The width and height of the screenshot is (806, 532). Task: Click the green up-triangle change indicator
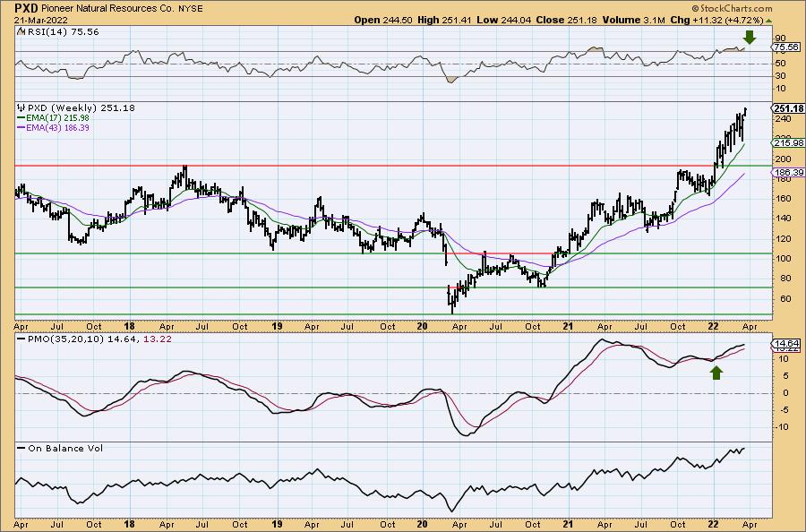click(x=768, y=21)
